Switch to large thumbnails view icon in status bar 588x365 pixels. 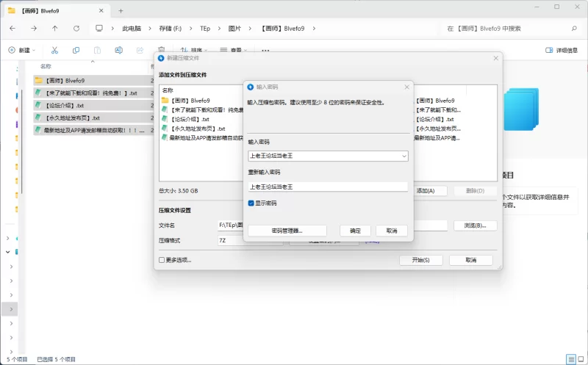pos(579,359)
